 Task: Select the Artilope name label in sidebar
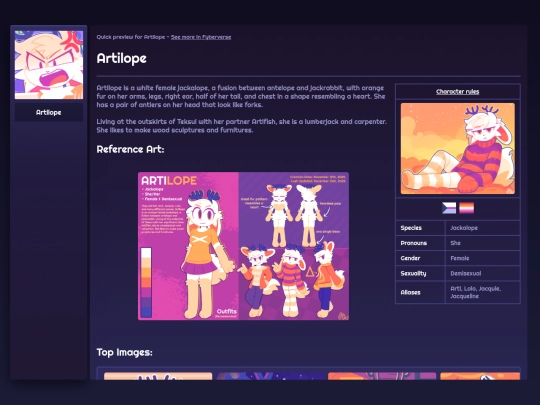(49, 112)
